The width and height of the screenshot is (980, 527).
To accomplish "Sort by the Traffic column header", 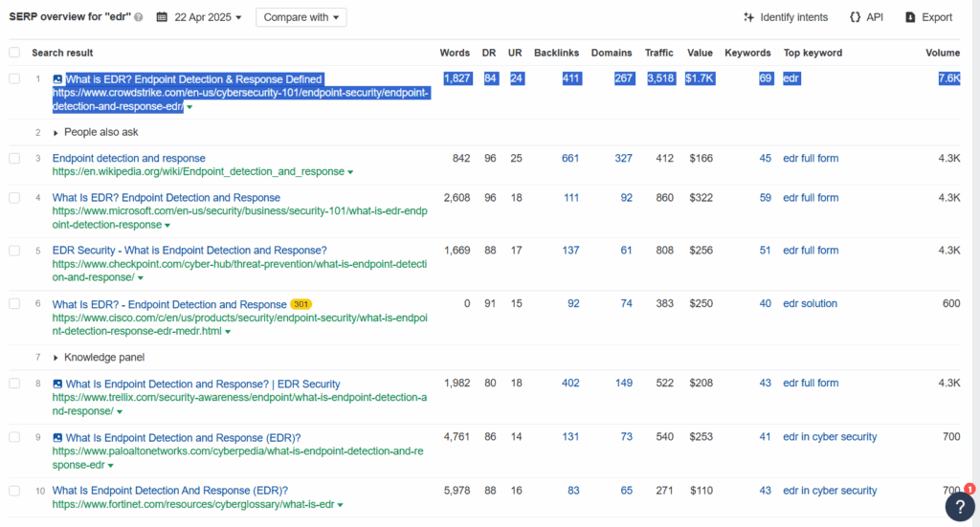I will [659, 53].
